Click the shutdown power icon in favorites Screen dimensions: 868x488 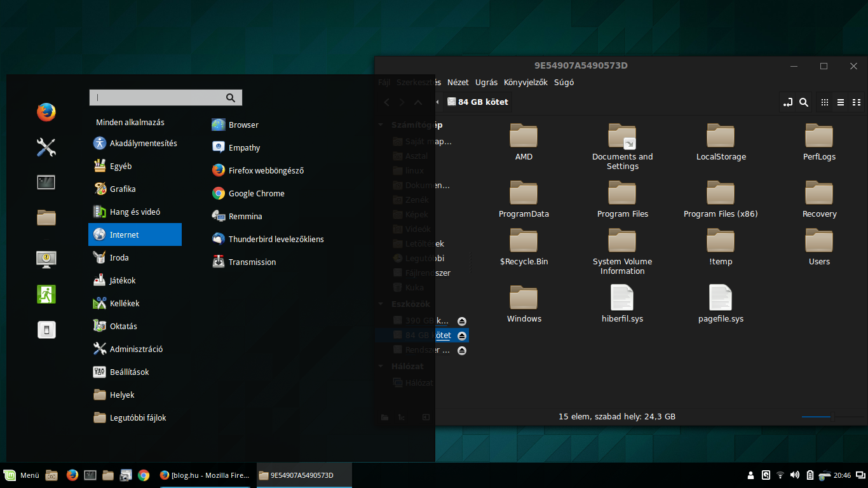[46, 330]
